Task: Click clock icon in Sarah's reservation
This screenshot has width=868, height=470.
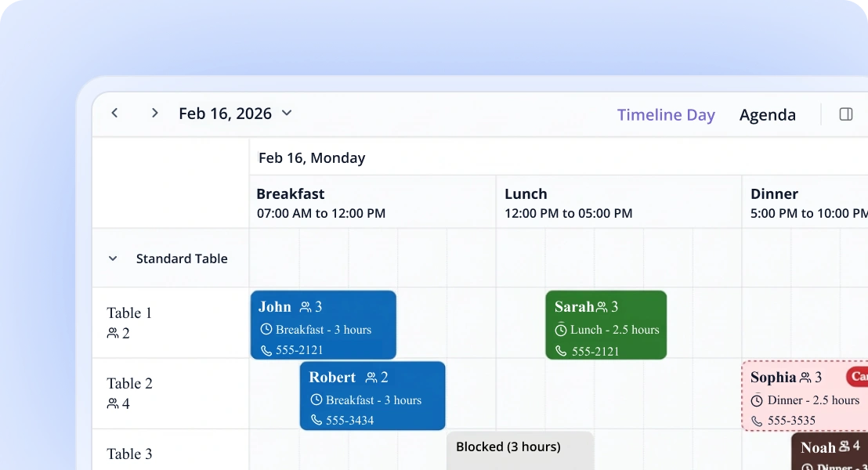Action: pyautogui.click(x=561, y=330)
